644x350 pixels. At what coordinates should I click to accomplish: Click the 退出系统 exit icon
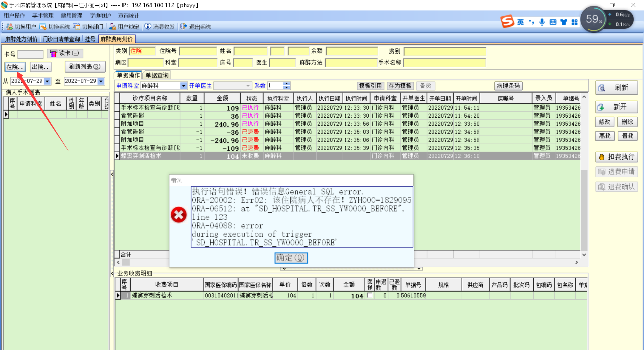(183, 27)
